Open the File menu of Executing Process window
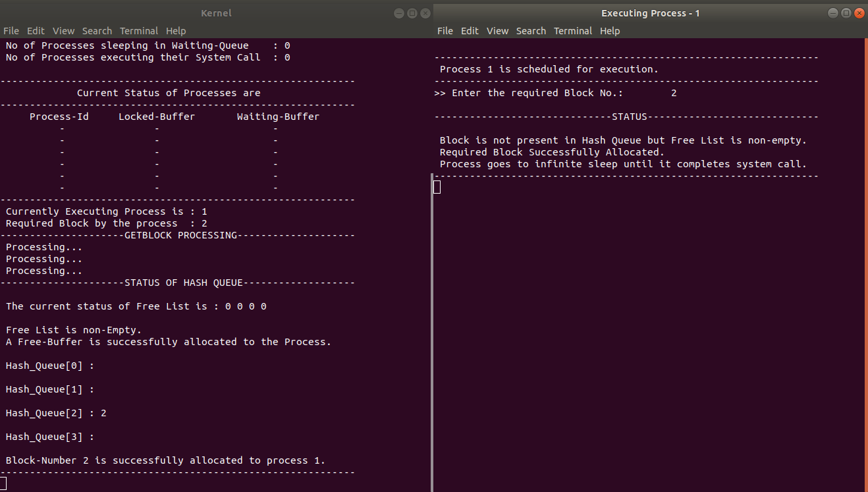The height and width of the screenshot is (492, 868). 445,30
